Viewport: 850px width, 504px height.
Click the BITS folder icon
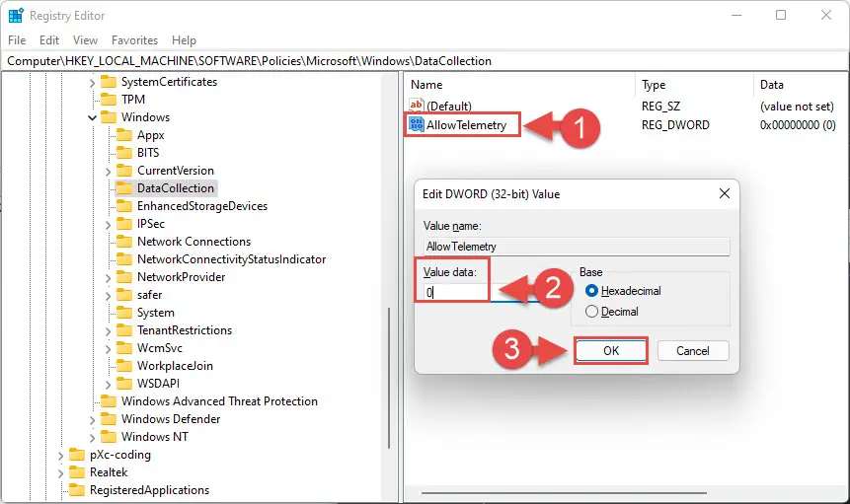point(124,153)
